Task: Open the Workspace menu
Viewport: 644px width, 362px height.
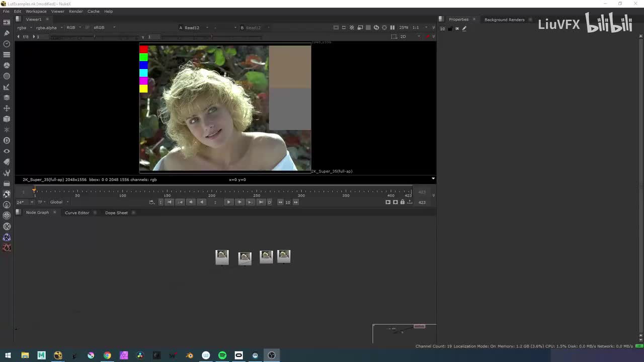Action: (36, 11)
